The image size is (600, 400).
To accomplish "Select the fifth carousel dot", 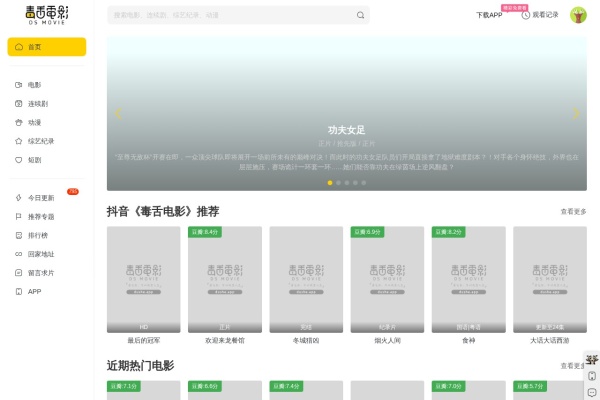I will 364,183.
